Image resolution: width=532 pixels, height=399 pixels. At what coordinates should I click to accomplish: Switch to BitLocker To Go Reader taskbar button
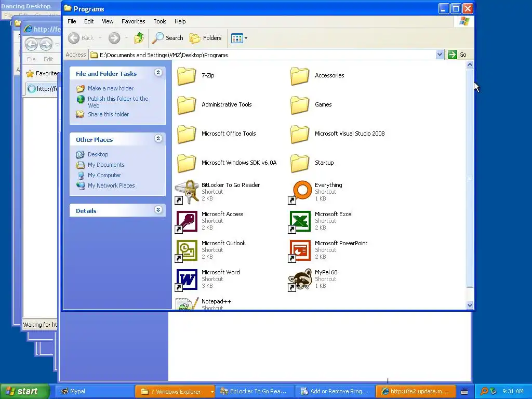pyautogui.click(x=255, y=392)
